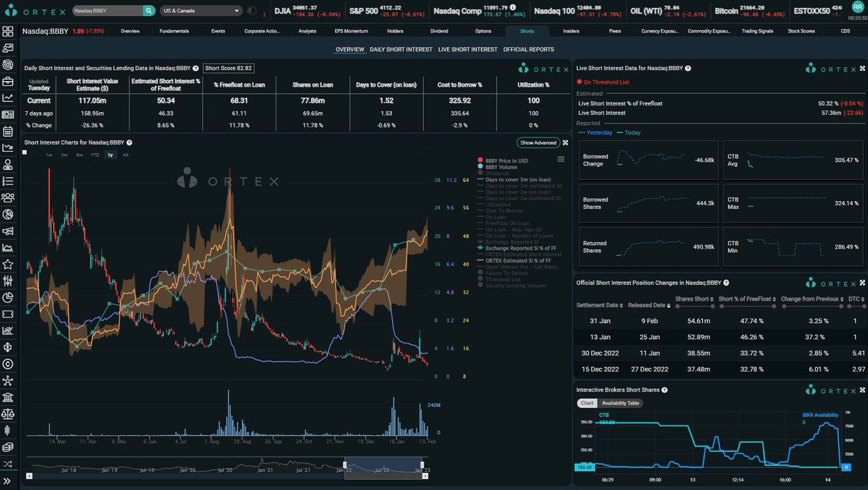
Task: Select the DAILY SHORT INTEREST sub-tab
Action: [x=401, y=49]
